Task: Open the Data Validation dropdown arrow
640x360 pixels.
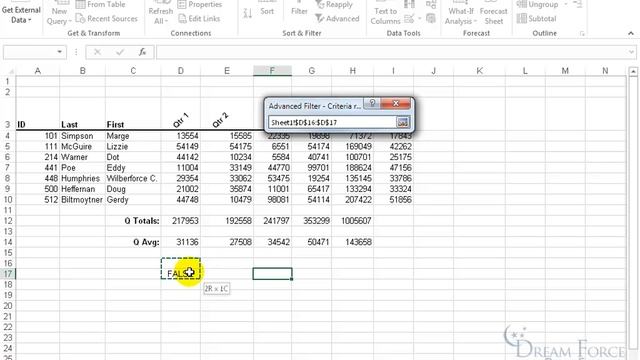Action: [419, 18]
